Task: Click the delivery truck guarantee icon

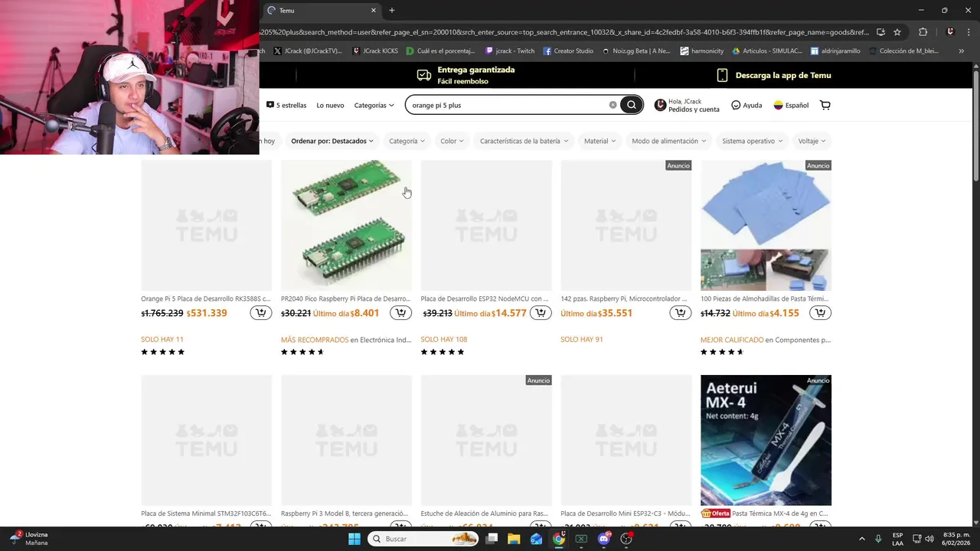Action: click(x=424, y=75)
